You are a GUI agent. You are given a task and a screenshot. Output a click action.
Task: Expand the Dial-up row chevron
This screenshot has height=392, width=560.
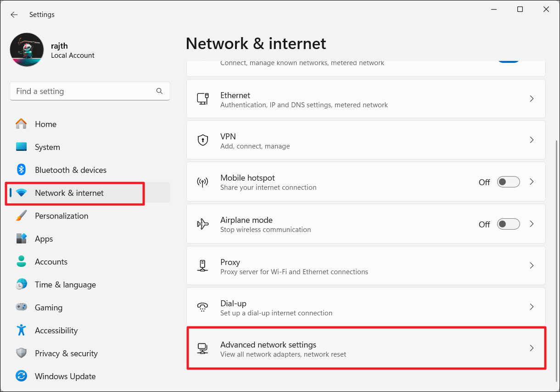532,307
